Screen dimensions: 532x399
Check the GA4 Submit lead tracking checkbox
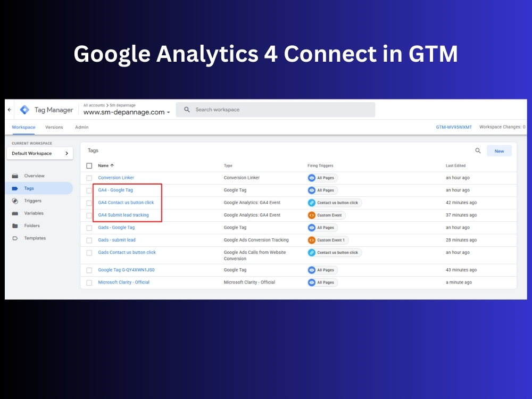coord(89,215)
